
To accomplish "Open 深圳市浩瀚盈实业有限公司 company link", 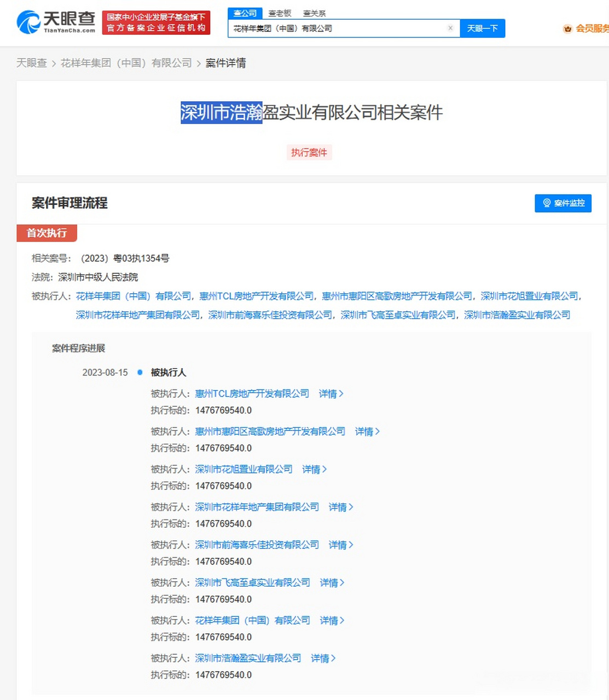I will click(x=250, y=658).
